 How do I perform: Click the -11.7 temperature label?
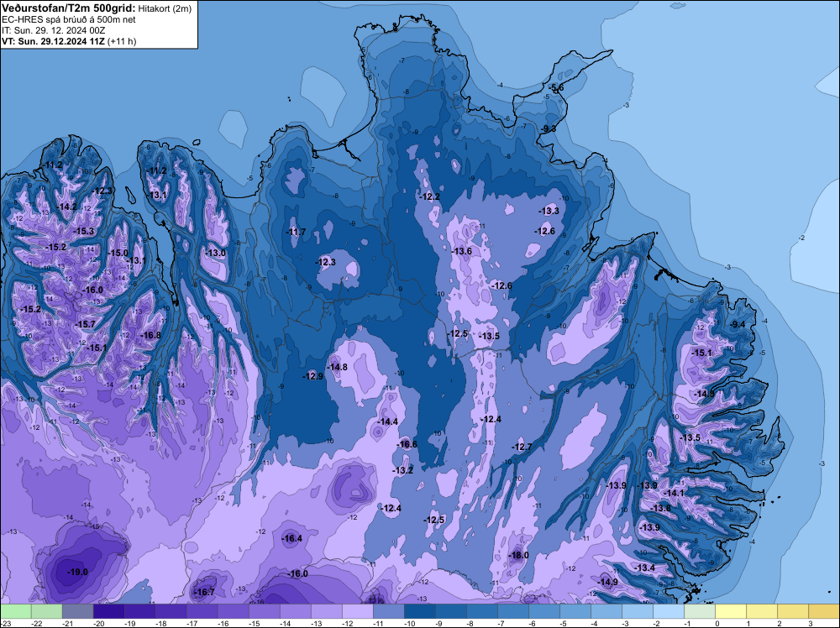(296, 232)
